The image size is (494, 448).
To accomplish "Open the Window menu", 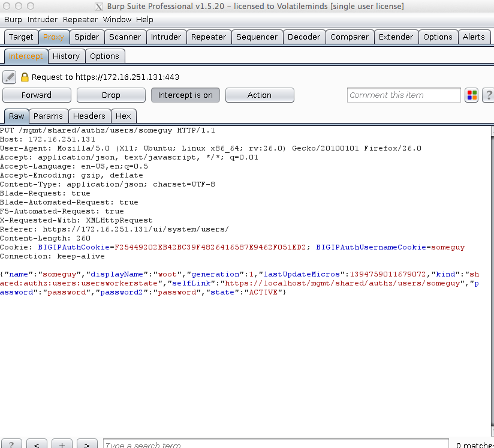I will point(117,20).
